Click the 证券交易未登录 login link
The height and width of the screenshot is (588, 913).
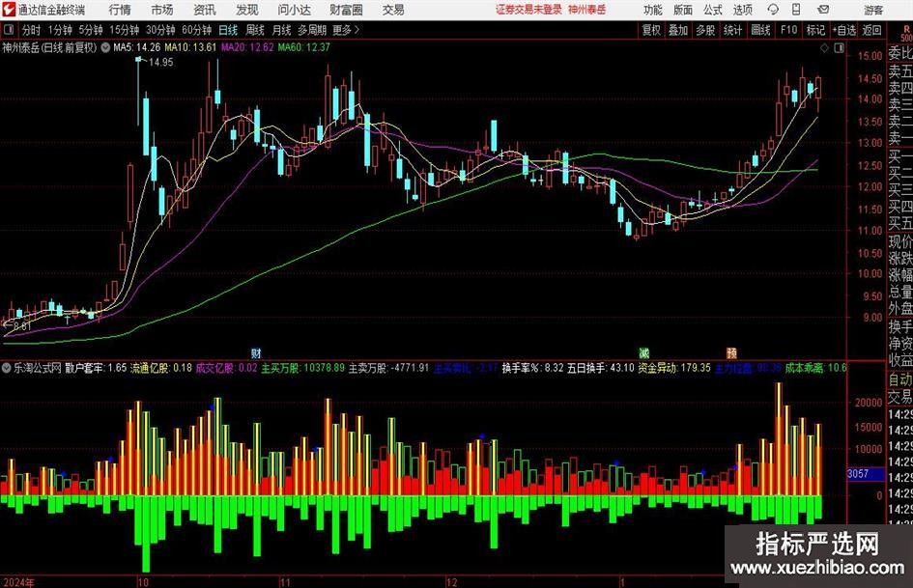(528, 10)
